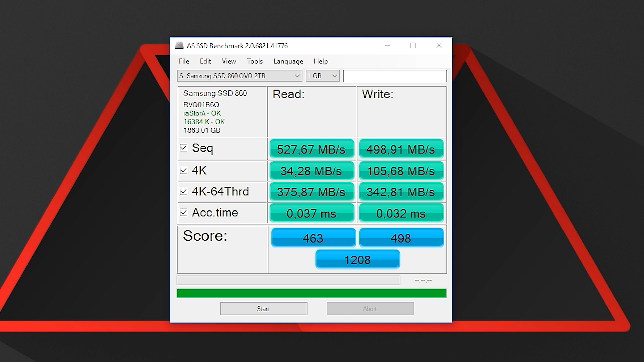Viewport: 644px width, 362px height.
Task: Open the Help menu
Action: tap(321, 61)
